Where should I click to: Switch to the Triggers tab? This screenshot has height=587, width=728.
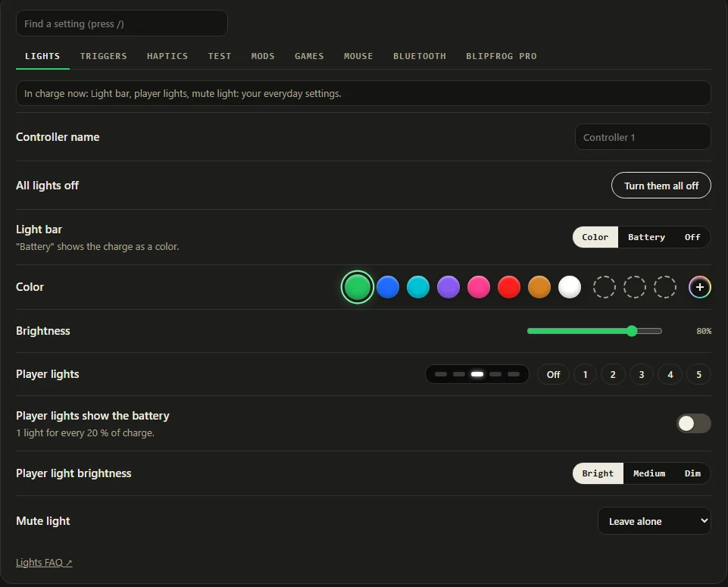tap(103, 56)
